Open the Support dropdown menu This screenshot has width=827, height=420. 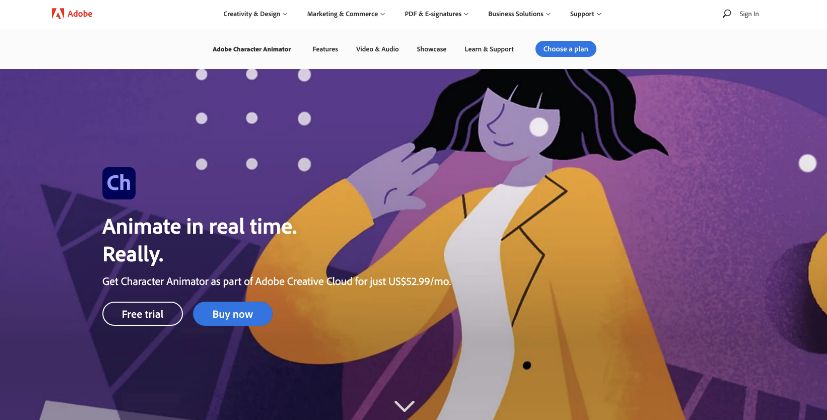[585, 14]
